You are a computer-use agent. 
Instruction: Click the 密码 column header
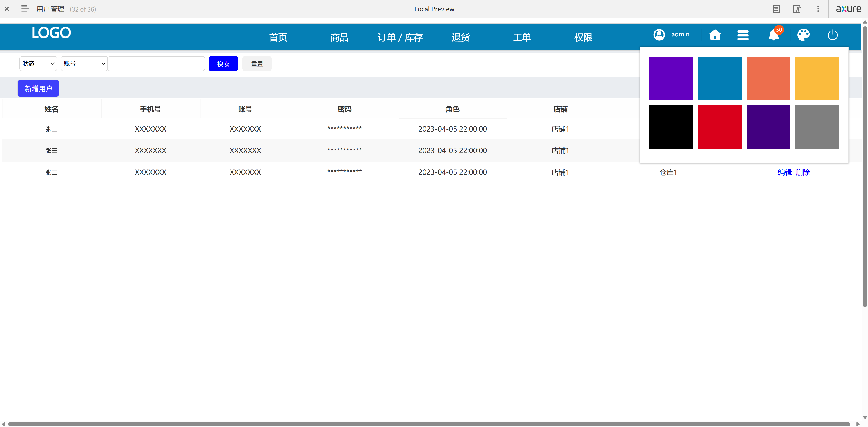coord(344,109)
